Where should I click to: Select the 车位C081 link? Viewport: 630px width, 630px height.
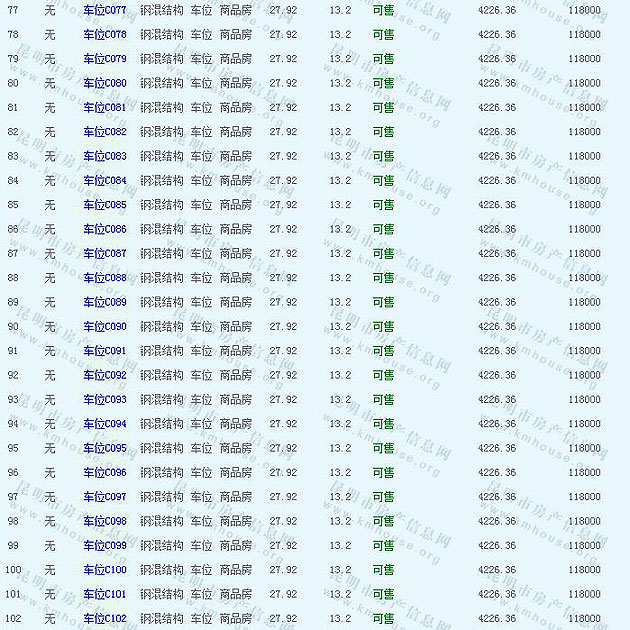click(x=105, y=107)
